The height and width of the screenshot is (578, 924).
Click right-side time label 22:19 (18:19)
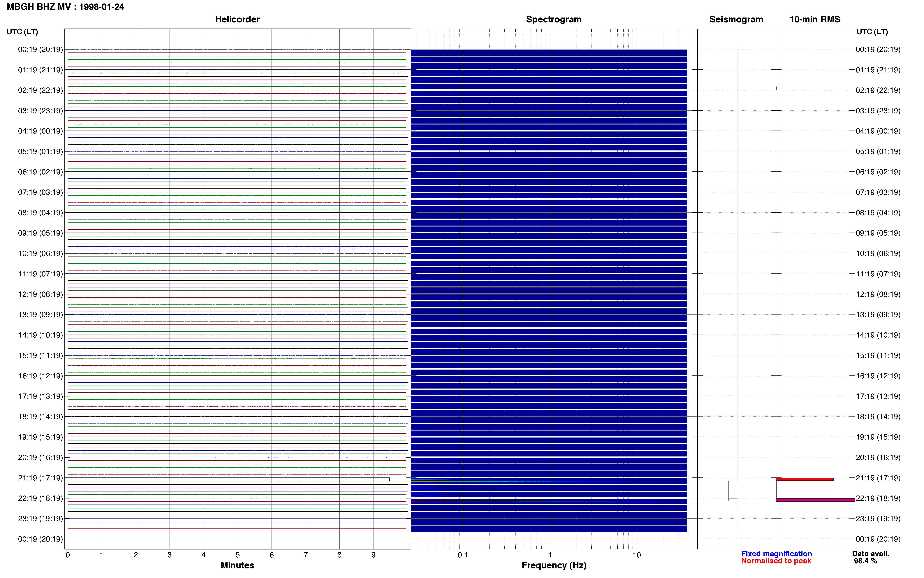click(878, 498)
